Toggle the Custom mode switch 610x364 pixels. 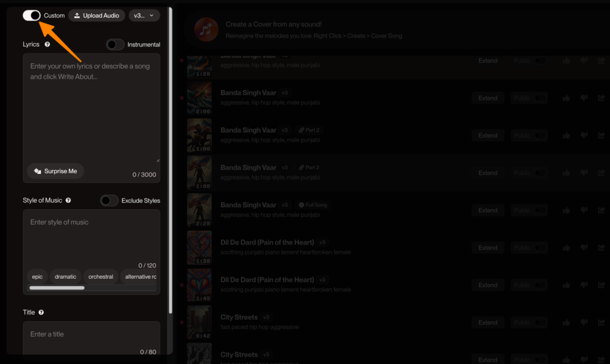click(32, 15)
